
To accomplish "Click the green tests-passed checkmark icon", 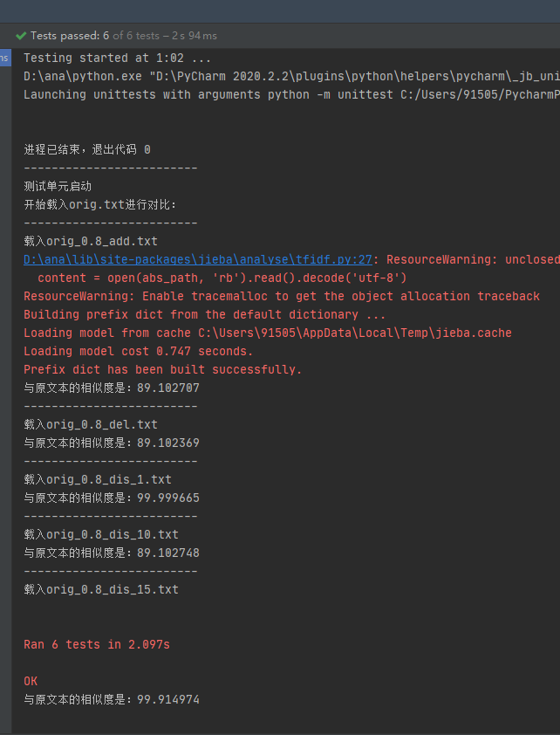I will pos(21,36).
